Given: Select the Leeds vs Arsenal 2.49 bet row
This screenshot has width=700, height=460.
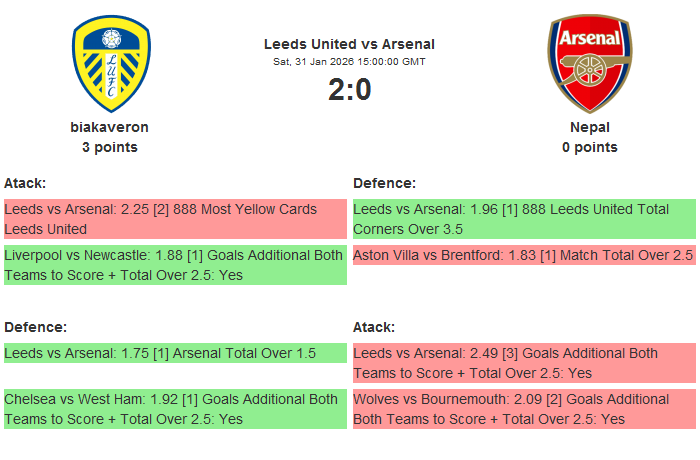Looking at the screenshot, I should [524, 363].
